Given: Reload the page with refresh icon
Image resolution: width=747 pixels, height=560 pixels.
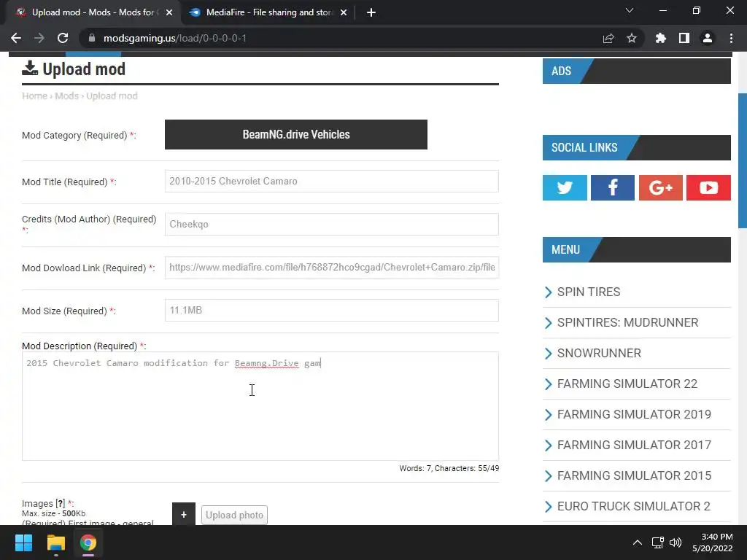Looking at the screenshot, I should [x=63, y=38].
